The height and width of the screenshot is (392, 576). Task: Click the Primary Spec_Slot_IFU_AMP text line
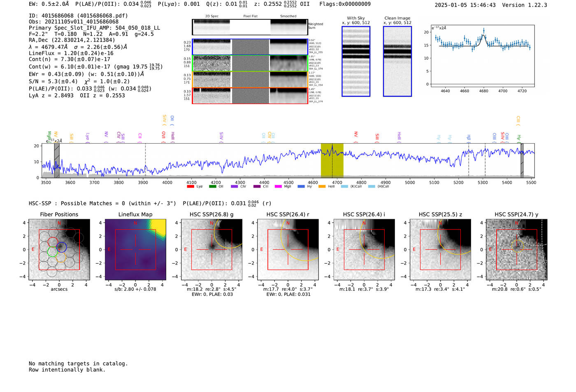tap(95, 28)
